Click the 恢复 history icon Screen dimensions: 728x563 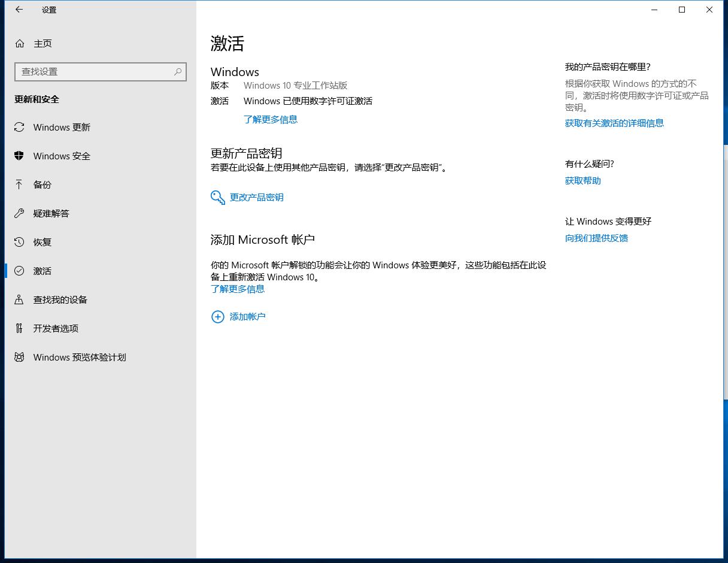[x=19, y=242]
